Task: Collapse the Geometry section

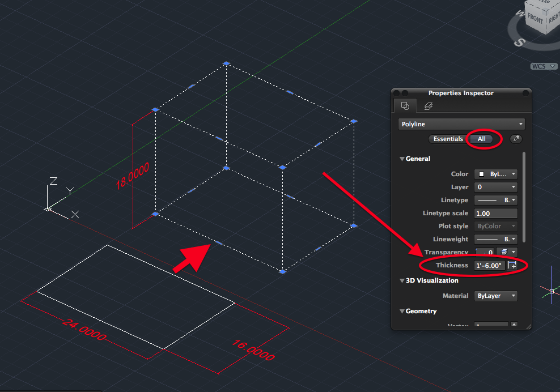Action: [402, 310]
